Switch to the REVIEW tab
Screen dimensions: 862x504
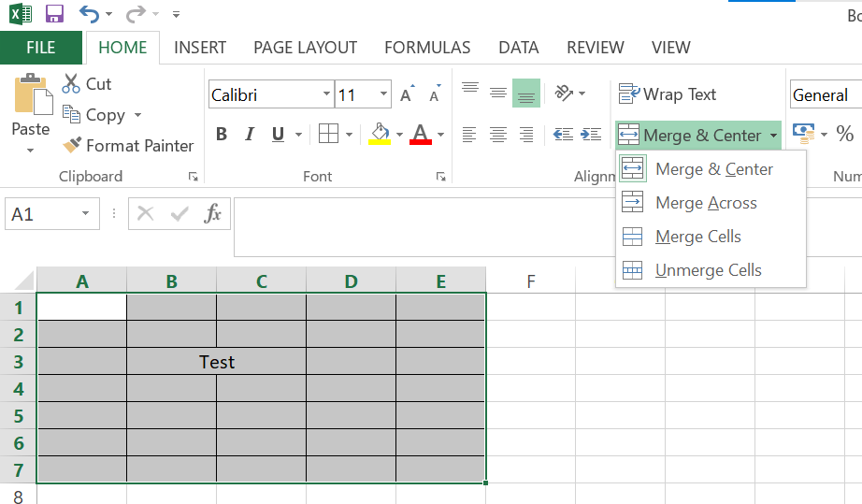click(x=596, y=48)
